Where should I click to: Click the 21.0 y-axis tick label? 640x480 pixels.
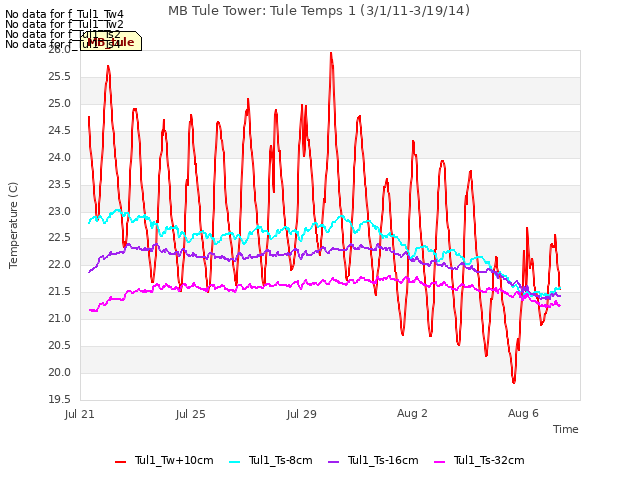(x=60, y=318)
